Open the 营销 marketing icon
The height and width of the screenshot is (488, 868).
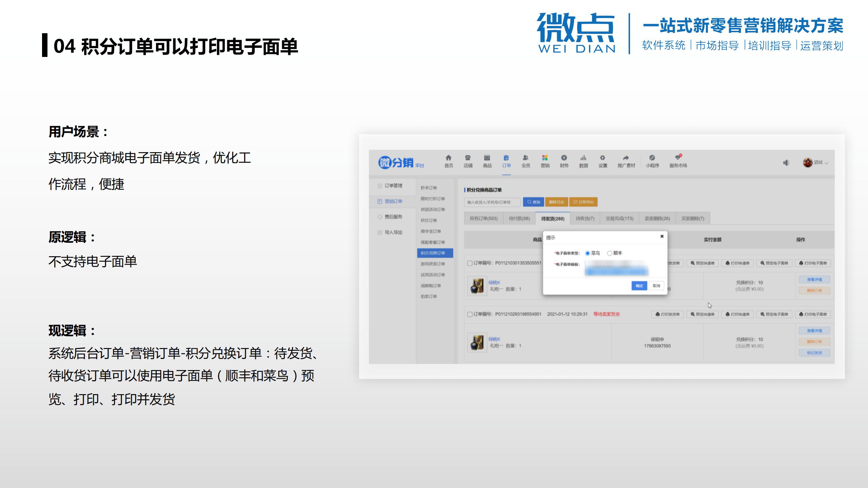tap(545, 158)
